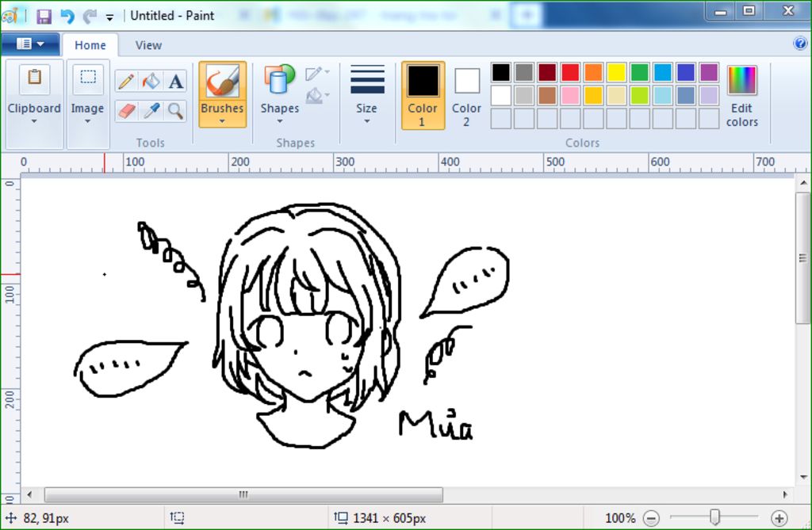Viewport: 812px width, 530px height.
Task: Open the Paint Help question mark
Action: 799,44
